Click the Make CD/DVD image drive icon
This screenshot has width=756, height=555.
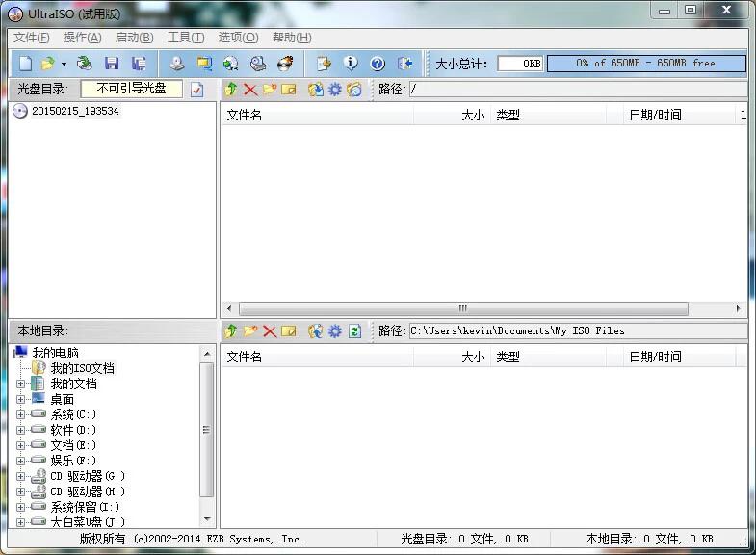pyautogui.click(x=177, y=64)
